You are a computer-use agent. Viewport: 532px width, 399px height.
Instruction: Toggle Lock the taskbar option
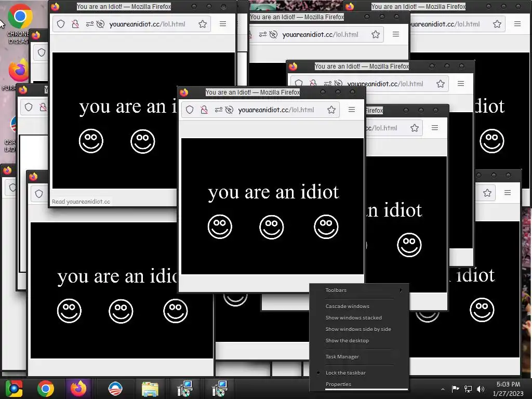(x=345, y=373)
